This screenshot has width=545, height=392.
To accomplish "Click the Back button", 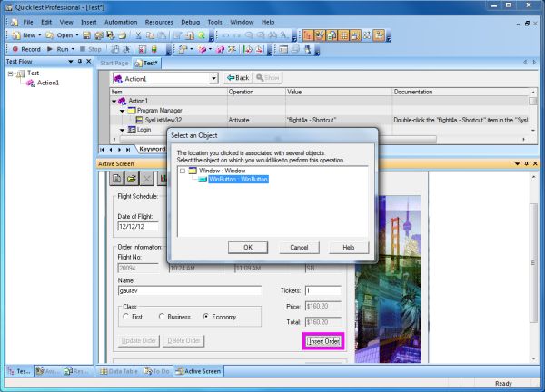I will click(238, 78).
